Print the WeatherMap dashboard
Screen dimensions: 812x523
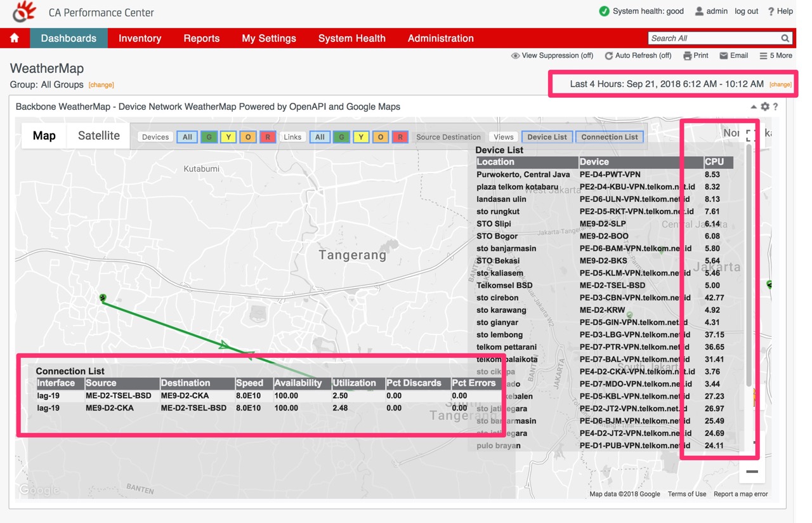click(696, 55)
